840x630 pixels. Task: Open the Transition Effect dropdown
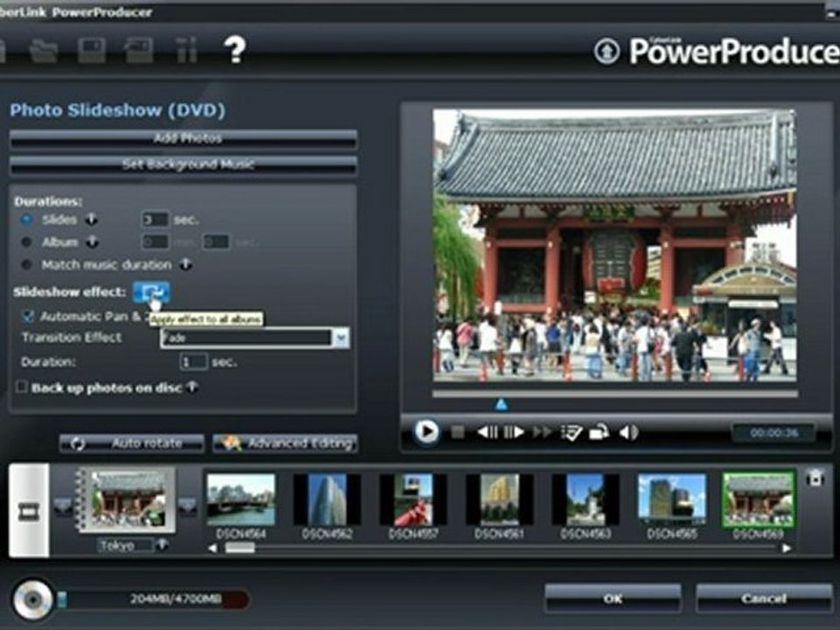point(340,338)
